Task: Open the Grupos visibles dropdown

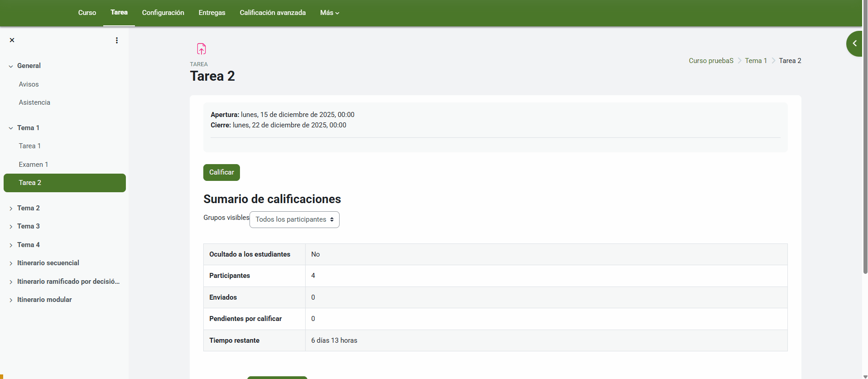Action: tap(294, 219)
